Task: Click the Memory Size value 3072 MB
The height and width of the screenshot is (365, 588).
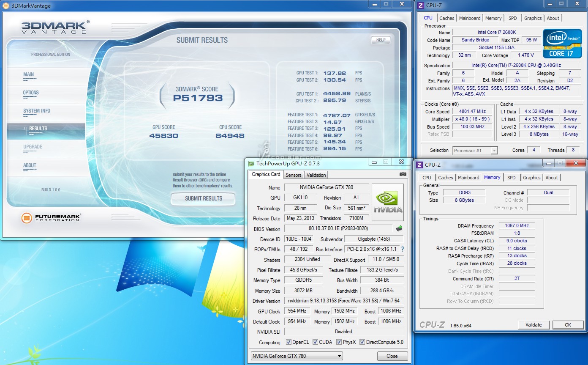Action: (304, 291)
